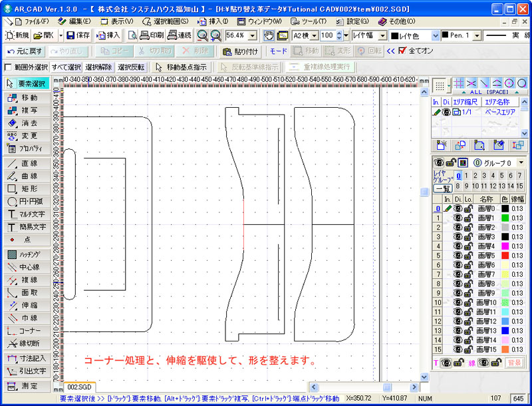Image resolution: width=532 pixels, height=406 pixels.
Task: Click the 一覧 layer list button
Action: point(443,189)
